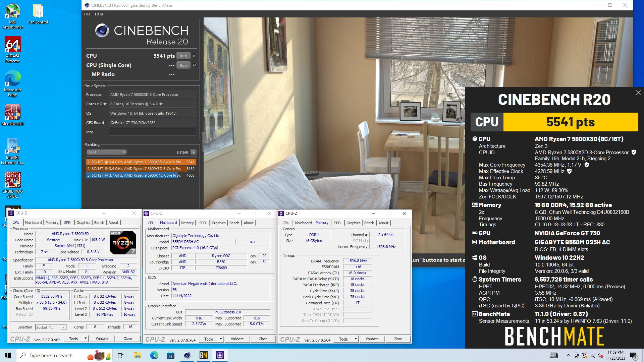
Task: Click the taskbar clock showing 11:59 PM
Action: click(x=615, y=355)
